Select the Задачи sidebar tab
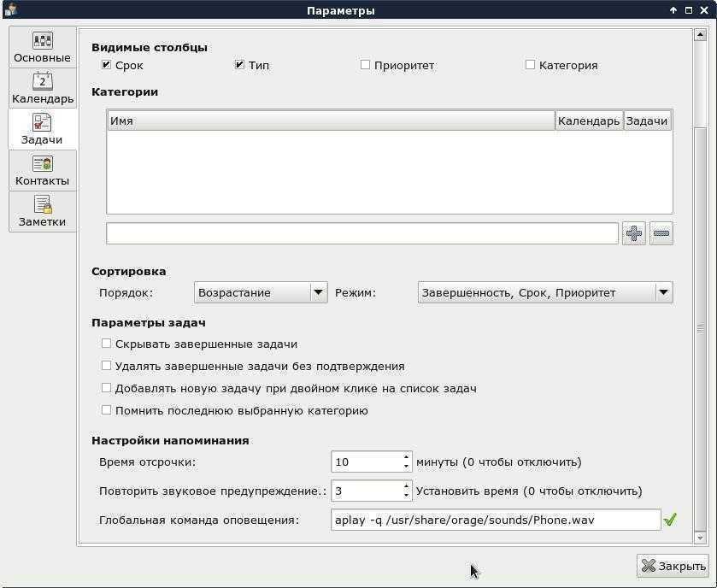Viewport: 717px width, 588px height. (42, 129)
